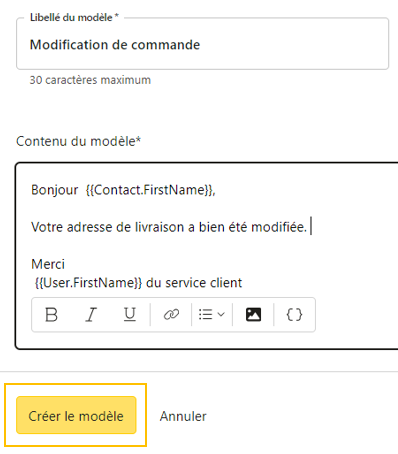The width and height of the screenshot is (398, 454).
Task: Click the Contenu du modèle label
Action: (x=79, y=141)
